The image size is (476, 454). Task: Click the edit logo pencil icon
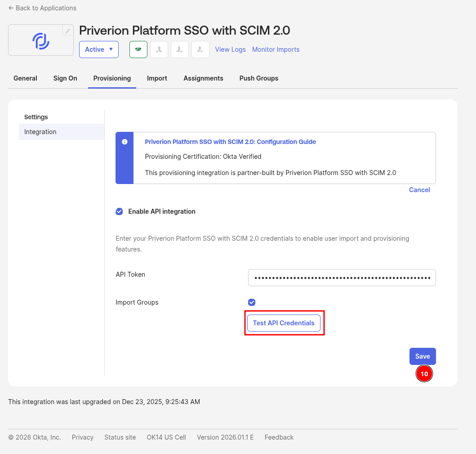coord(68,31)
